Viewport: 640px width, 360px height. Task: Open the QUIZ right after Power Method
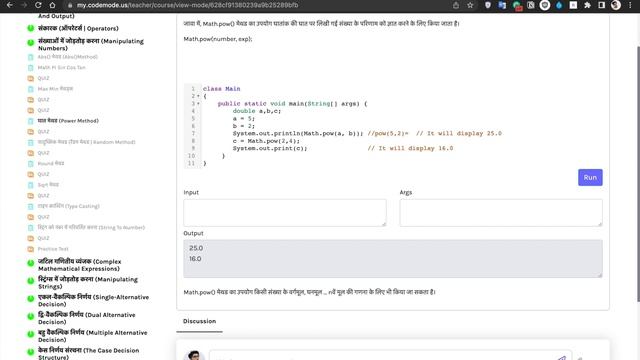[43, 131]
